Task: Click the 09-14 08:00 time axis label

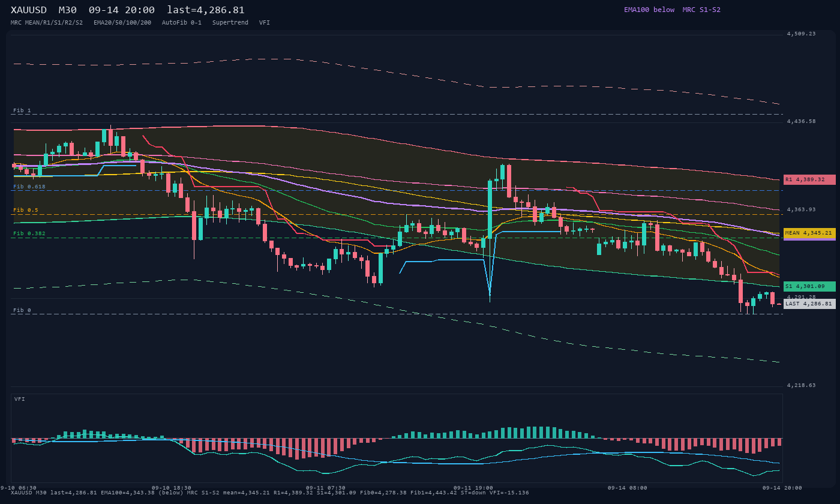Action: pos(628,488)
